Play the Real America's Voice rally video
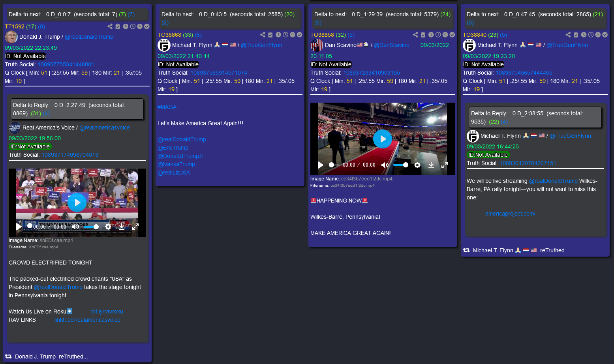614x364 pixels. point(77,203)
